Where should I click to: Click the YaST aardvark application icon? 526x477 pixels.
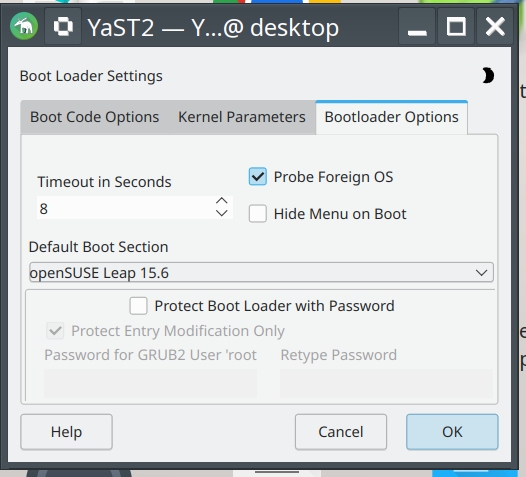pos(24,26)
